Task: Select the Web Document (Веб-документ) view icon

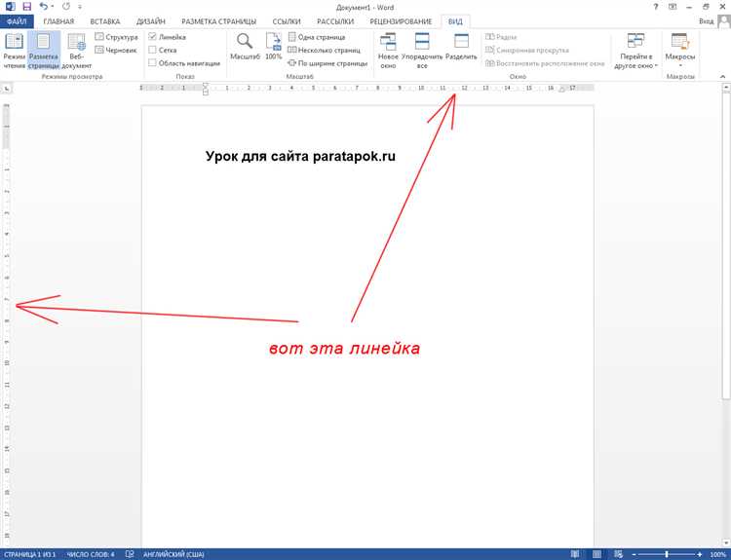Action: pos(76,51)
